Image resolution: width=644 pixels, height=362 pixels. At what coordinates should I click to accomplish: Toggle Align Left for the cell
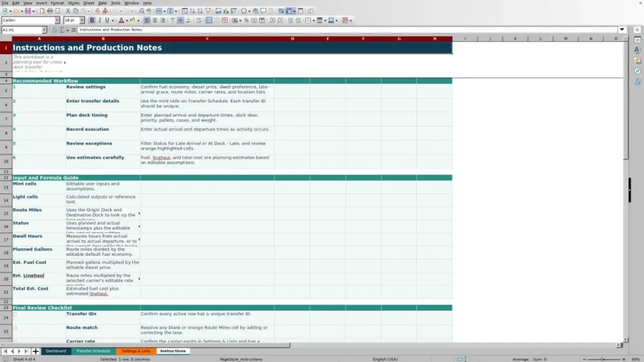pos(147,20)
